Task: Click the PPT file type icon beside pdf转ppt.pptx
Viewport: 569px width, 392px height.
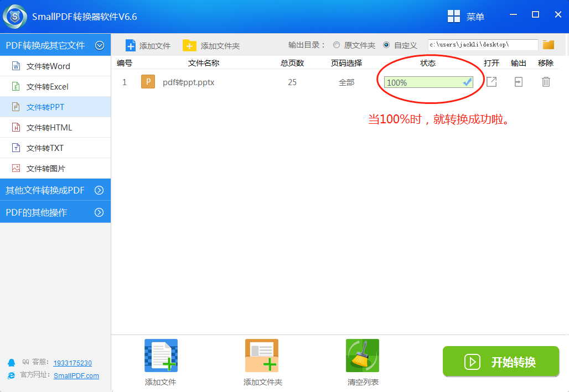Action: (147, 81)
